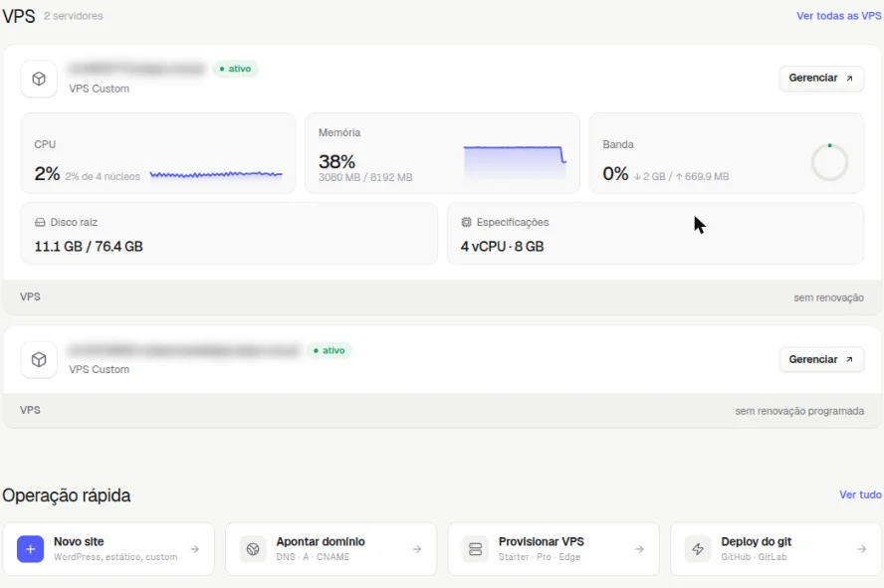Click VPS Custom under first server

pyautogui.click(x=100, y=89)
